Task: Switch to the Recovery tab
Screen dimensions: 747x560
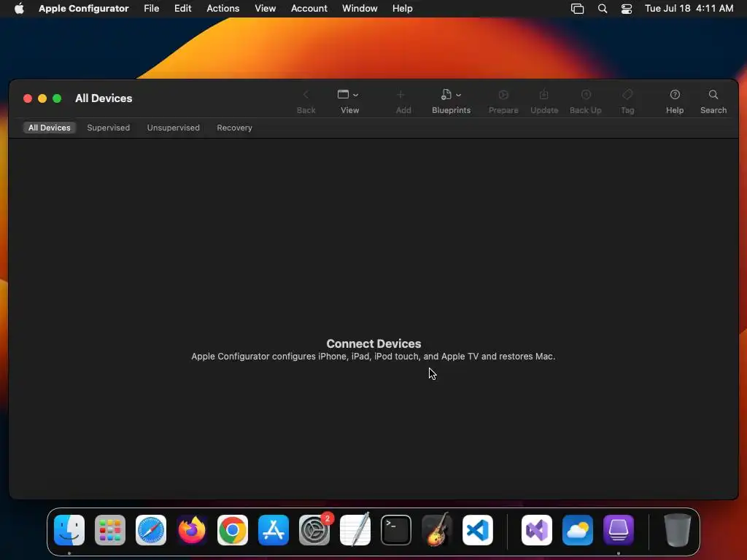Action: 234,128
